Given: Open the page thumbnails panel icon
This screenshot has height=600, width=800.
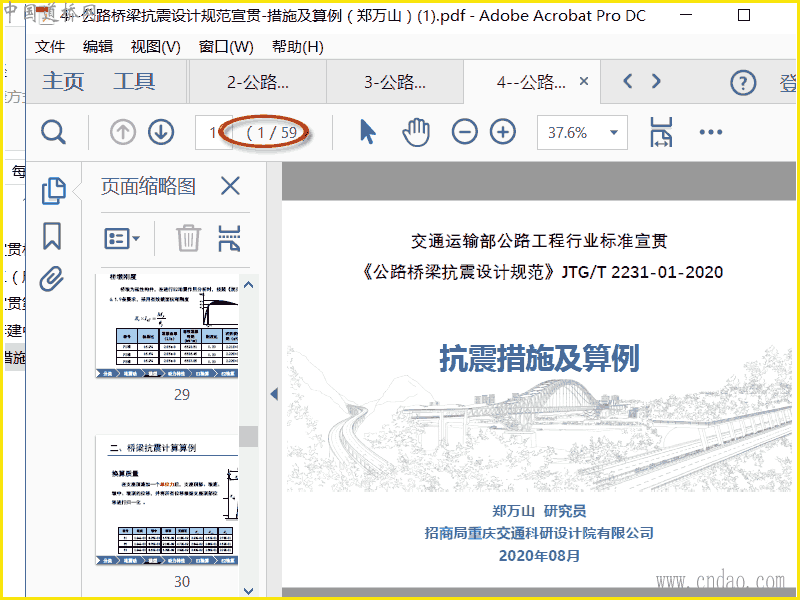Looking at the screenshot, I should tap(53, 191).
